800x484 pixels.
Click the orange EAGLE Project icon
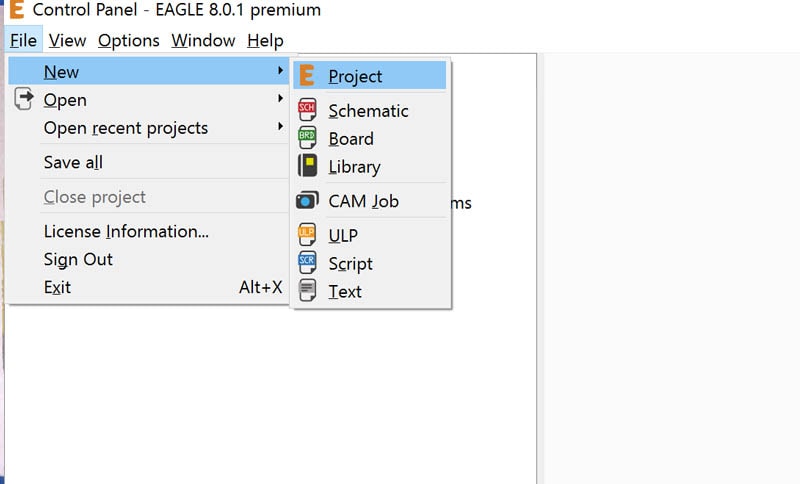point(307,75)
